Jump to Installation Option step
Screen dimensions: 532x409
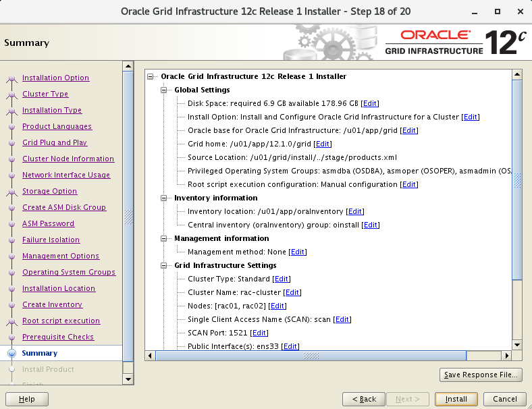coord(55,78)
